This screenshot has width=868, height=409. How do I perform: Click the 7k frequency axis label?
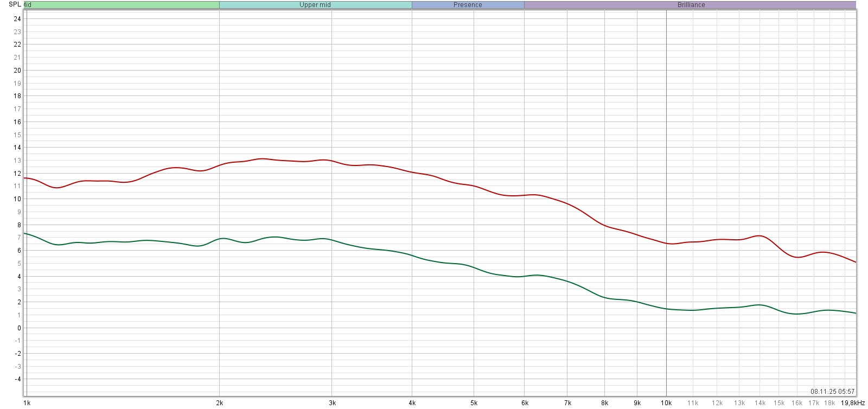(x=567, y=403)
